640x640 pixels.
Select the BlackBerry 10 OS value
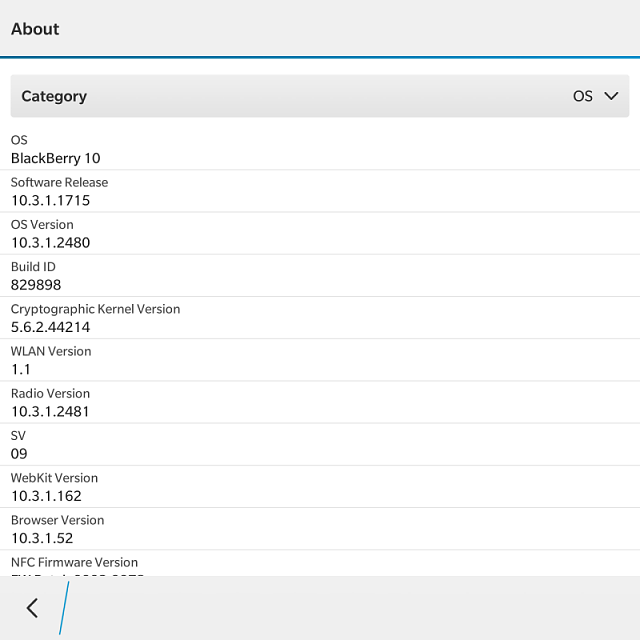(56, 158)
